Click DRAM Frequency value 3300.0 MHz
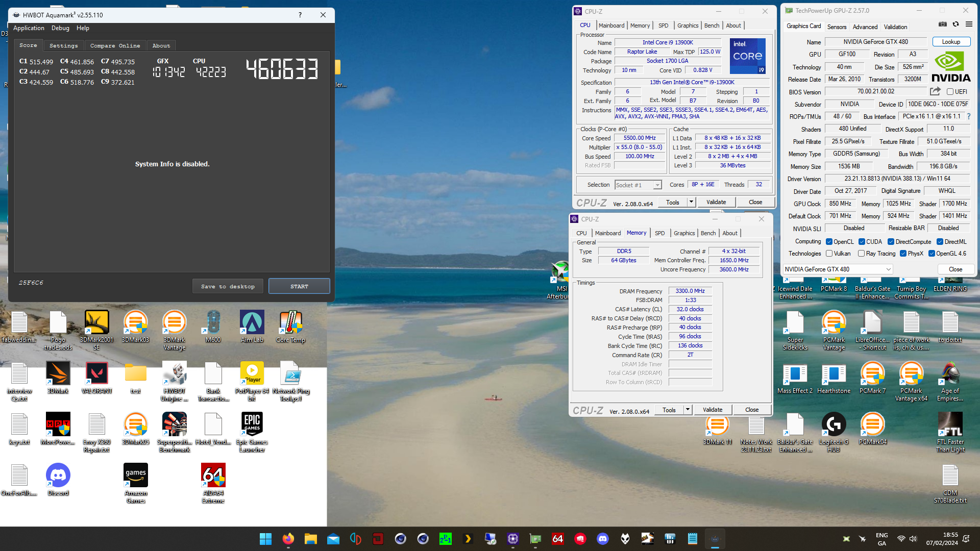This screenshot has width=980, height=551. point(690,291)
